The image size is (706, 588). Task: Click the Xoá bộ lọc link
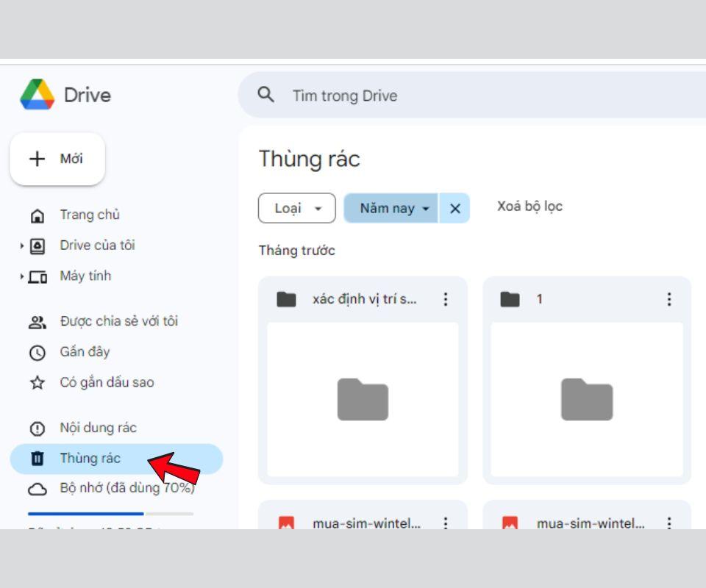[x=529, y=207]
